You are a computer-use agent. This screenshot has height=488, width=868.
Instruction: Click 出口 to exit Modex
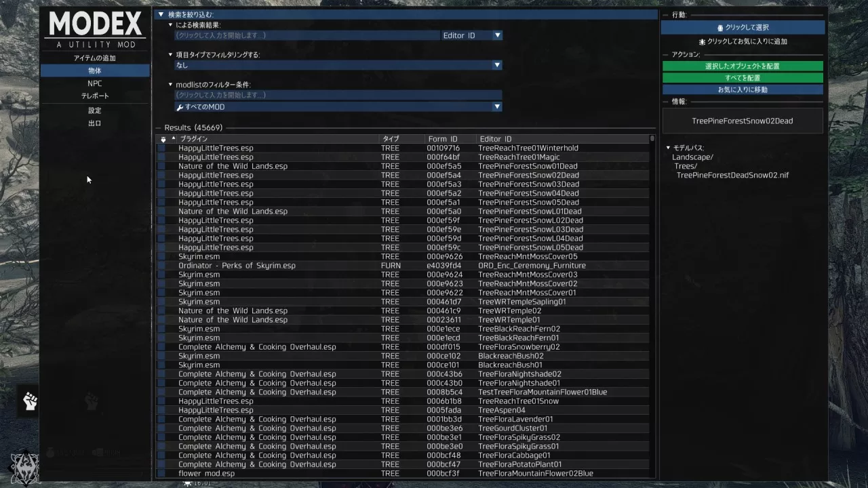(95, 123)
